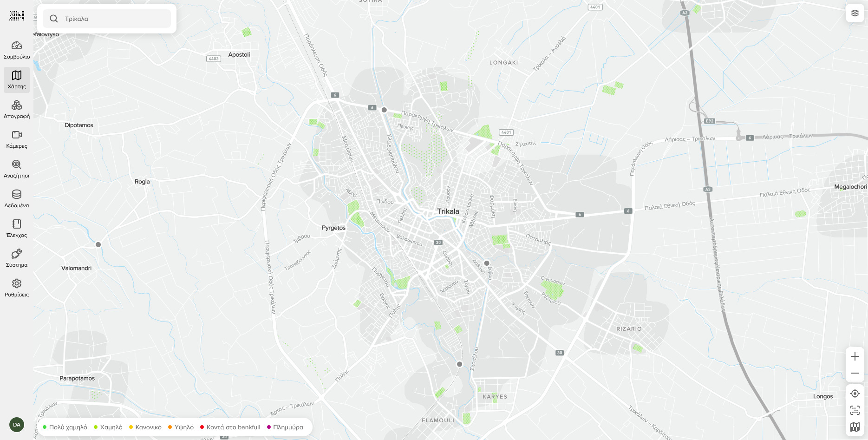868x440 pixels.
Task: Click the Τρίκαλα search field
Action: tap(107, 19)
